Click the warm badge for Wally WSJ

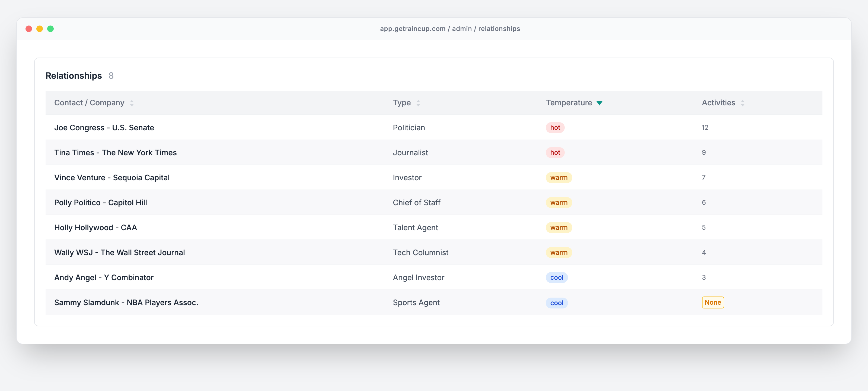(x=559, y=252)
